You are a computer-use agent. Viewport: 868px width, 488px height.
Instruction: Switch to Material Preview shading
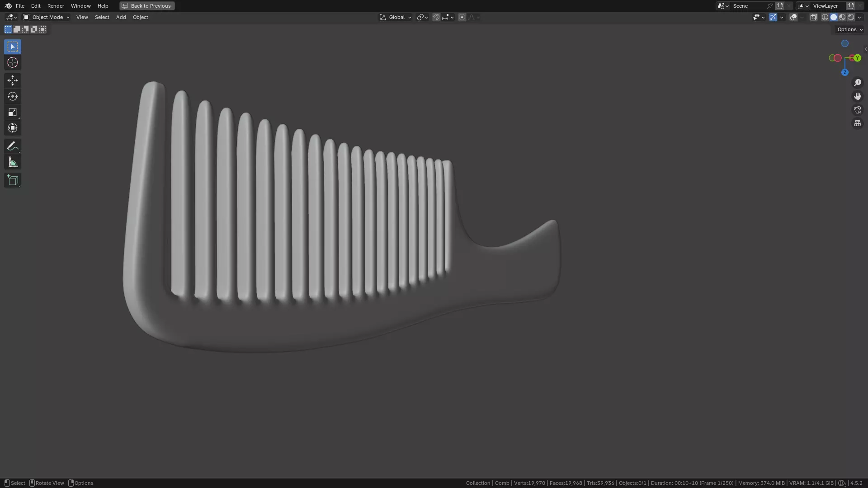842,17
